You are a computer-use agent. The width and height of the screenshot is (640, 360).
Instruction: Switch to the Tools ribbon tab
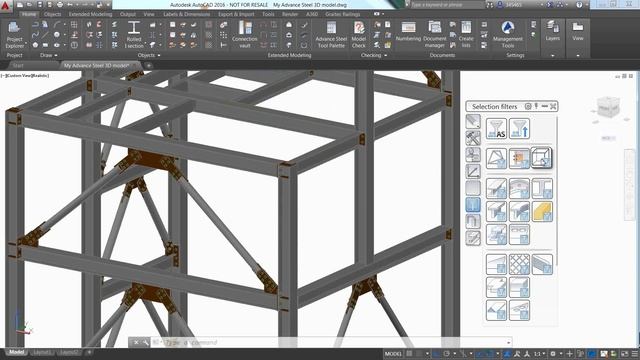pyautogui.click(x=268, y=14)
